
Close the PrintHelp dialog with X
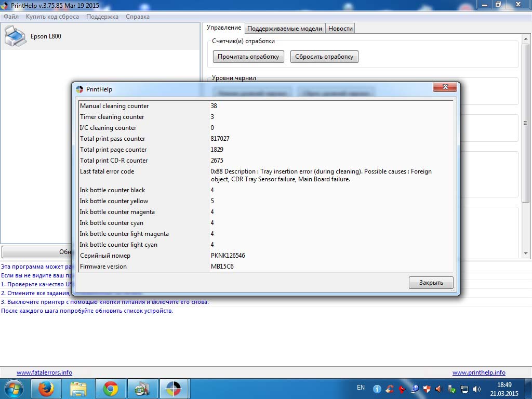pyautogui.click(x=445, y=87)
